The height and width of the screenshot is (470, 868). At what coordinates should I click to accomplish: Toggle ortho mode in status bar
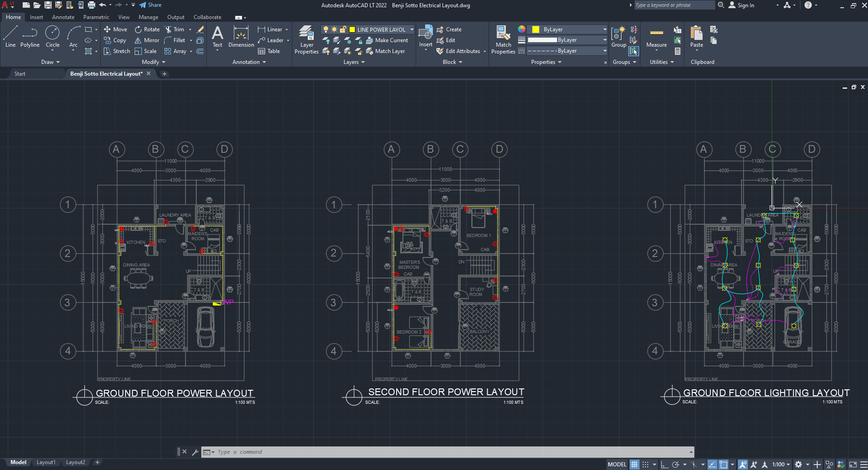pos(664,464)
